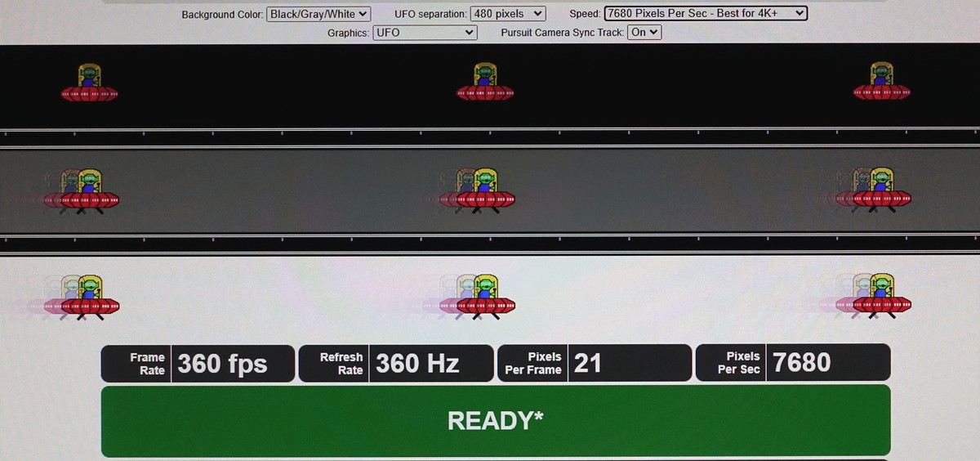This screenshot has width=980, height=461.
Task: Click the Speed label text
Action: point(585,15)
